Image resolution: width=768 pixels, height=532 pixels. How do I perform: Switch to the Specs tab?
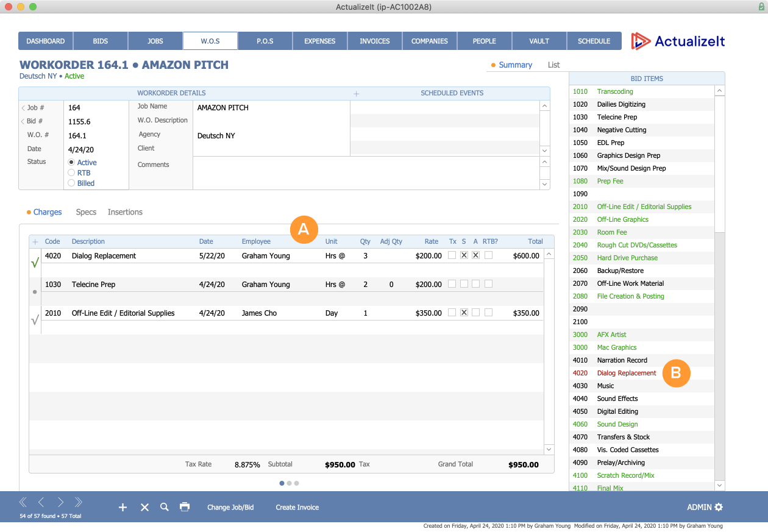[x=86, y=212]
